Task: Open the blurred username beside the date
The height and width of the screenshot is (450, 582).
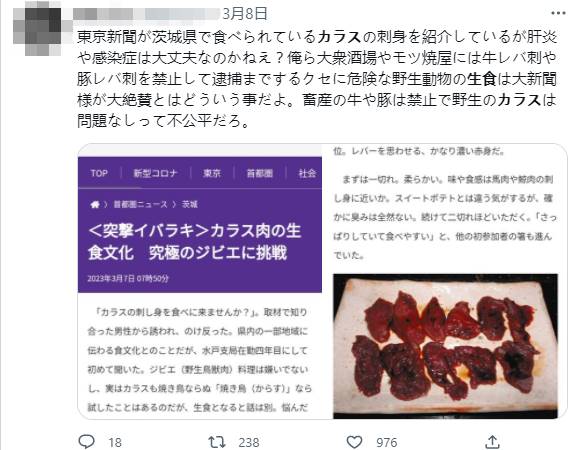Action: point(146,14)
